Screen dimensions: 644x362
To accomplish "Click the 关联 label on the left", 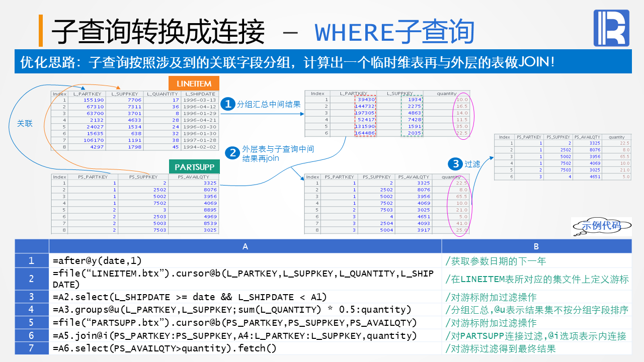I will coord(25,123).
